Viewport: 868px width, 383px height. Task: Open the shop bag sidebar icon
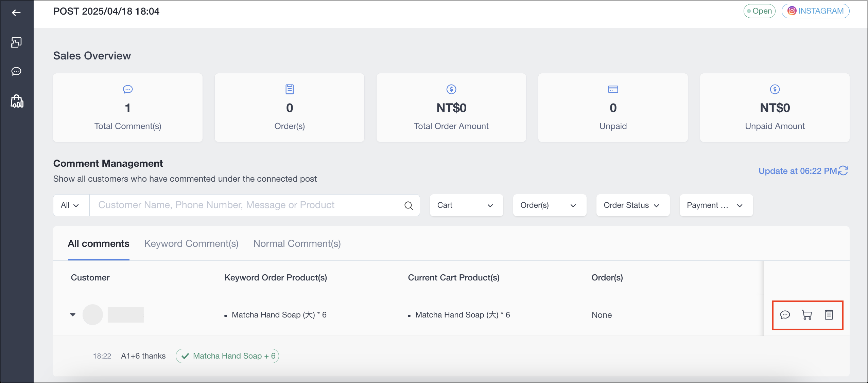pos(17,101)
